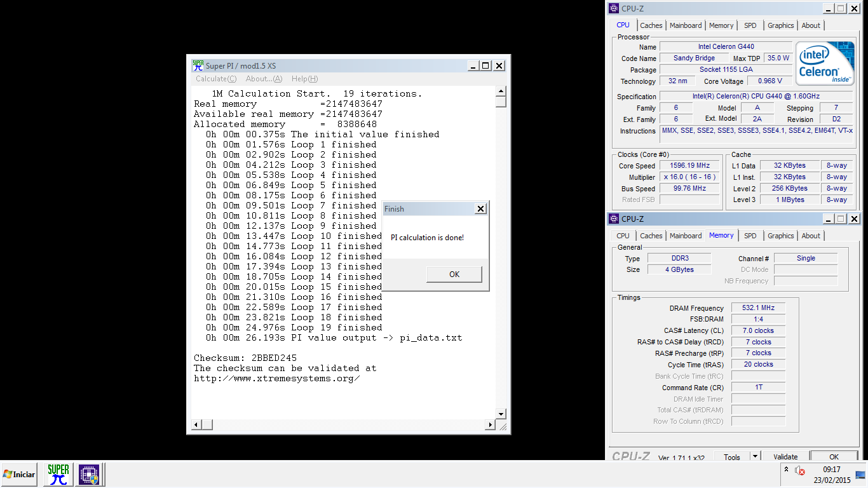Click Super PI vertical scrollbar down arrow

[x=501, y=414]
